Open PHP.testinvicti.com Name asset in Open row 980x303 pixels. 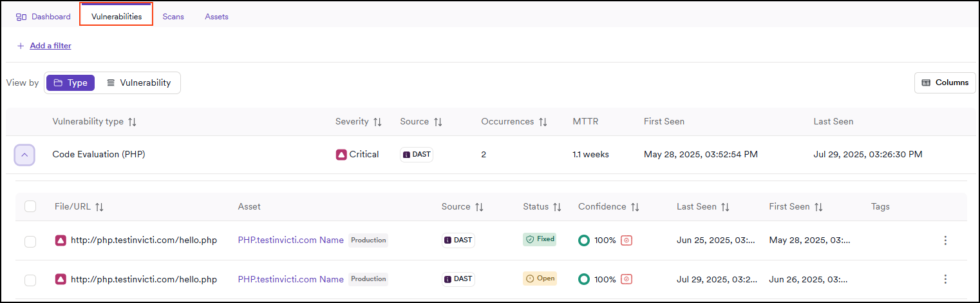click(290, 279)
